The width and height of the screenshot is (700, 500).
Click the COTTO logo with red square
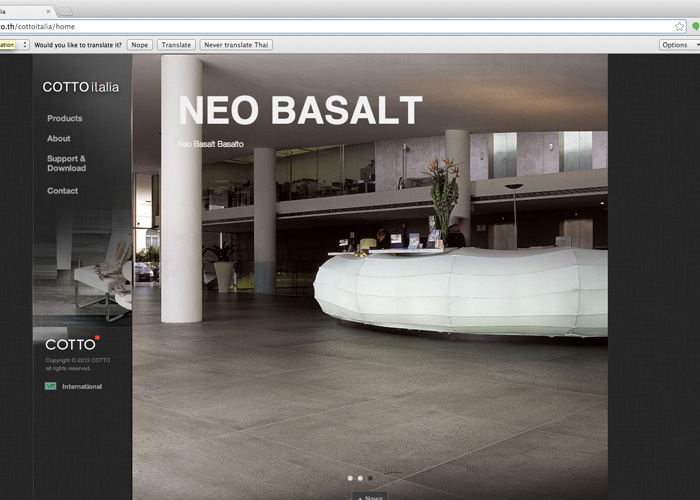[x=72, y=343]
